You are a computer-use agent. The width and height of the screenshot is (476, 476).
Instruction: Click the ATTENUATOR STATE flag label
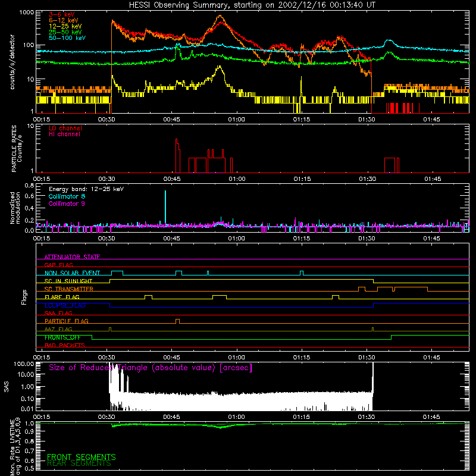(x=72, y=257)
